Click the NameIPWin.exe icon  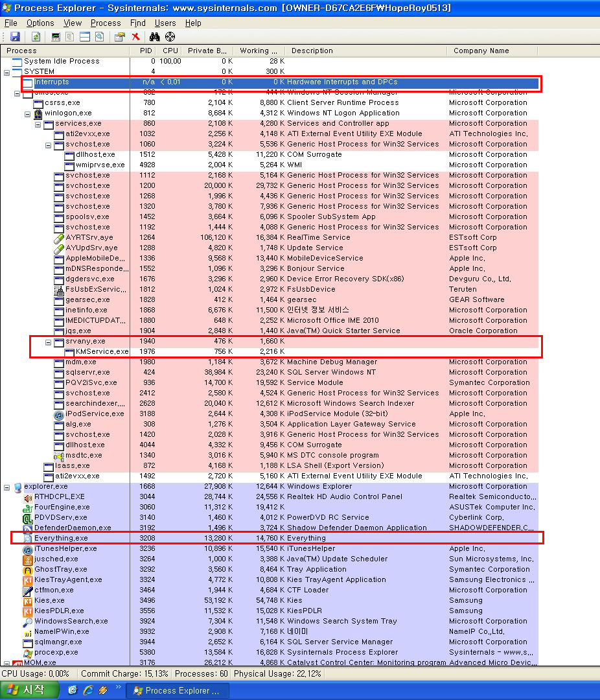(28, 632)
